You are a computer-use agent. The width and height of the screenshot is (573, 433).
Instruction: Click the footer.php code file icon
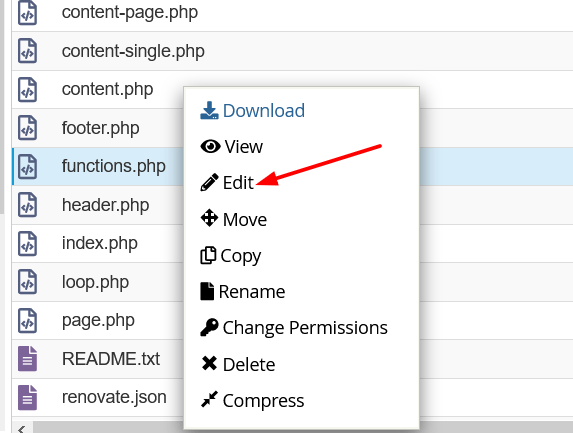coord(27,128)
